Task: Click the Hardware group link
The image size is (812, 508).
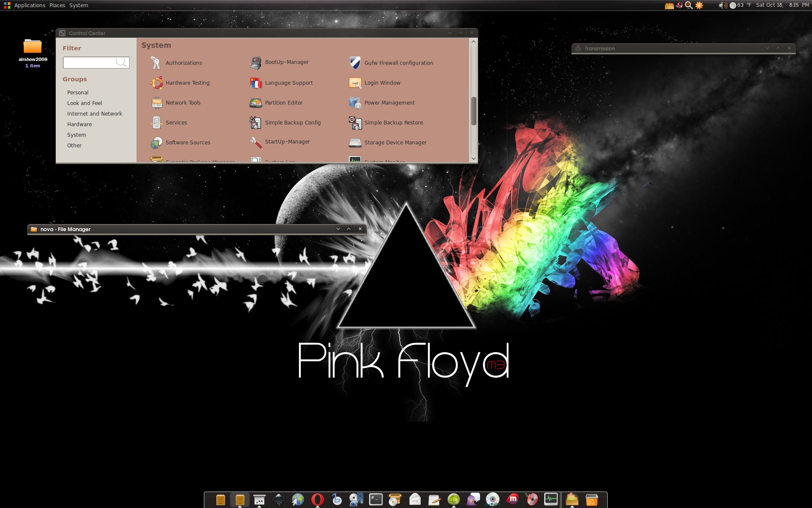Action: [x=79, y=124]
